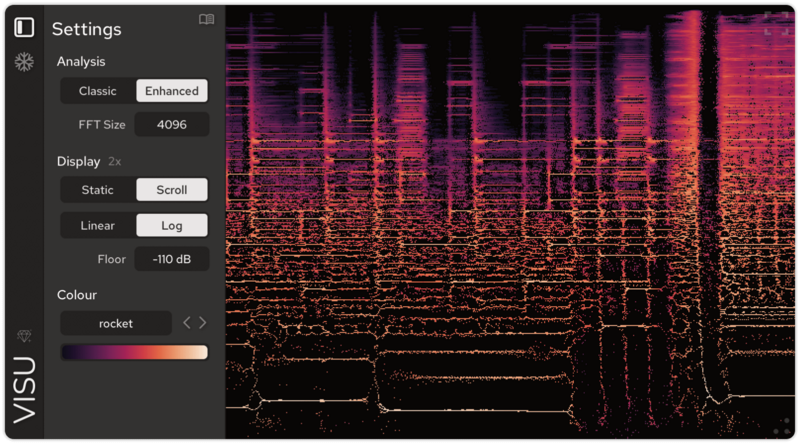Click the snowflake freeze icon

coord(24,62)
